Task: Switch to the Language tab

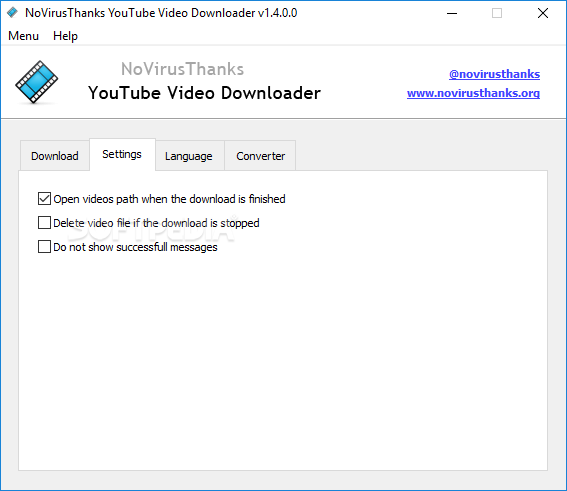Action: pos(189,156)
